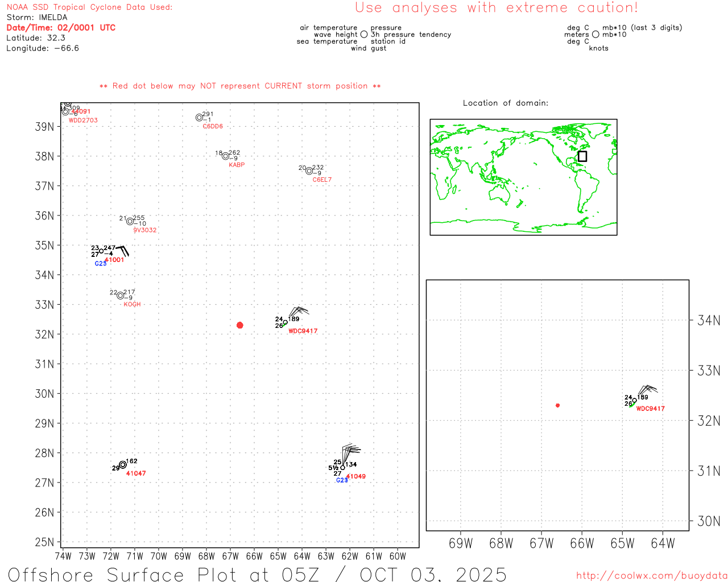This screenshot has height=582, width=728.
Task: Select the C6DD6 ship station circle
Action: click(x=199, y=118)
